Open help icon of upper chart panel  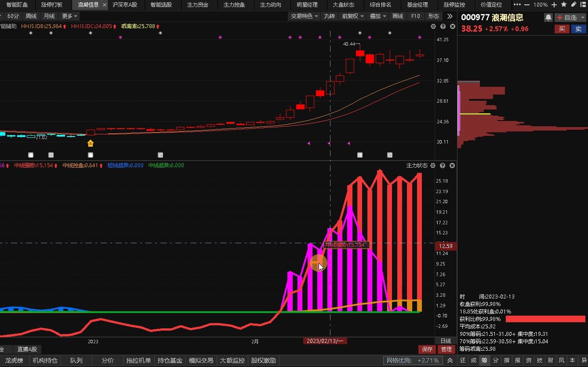[443, 26]
